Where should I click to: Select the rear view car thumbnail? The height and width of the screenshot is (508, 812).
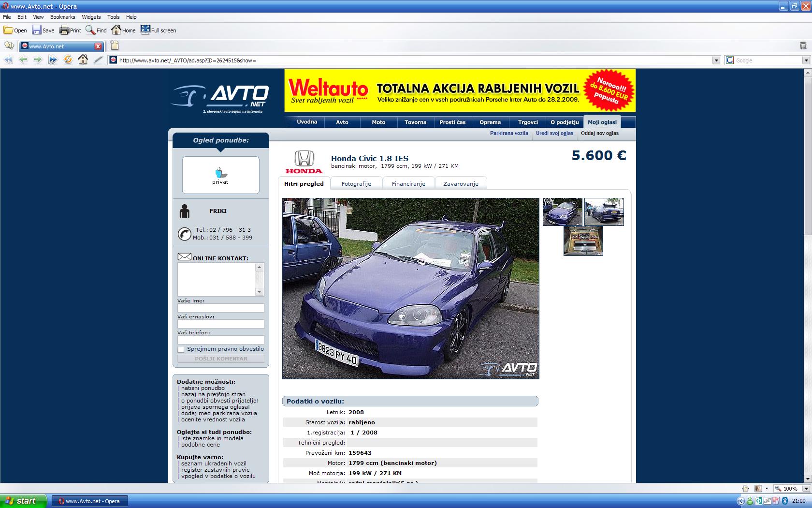coord(604,212)
